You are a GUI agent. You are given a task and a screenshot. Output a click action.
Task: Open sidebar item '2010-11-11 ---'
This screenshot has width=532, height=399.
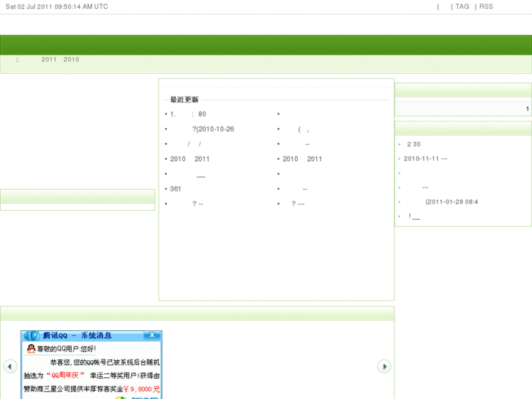pyautogui.click(x=425, y=159)
